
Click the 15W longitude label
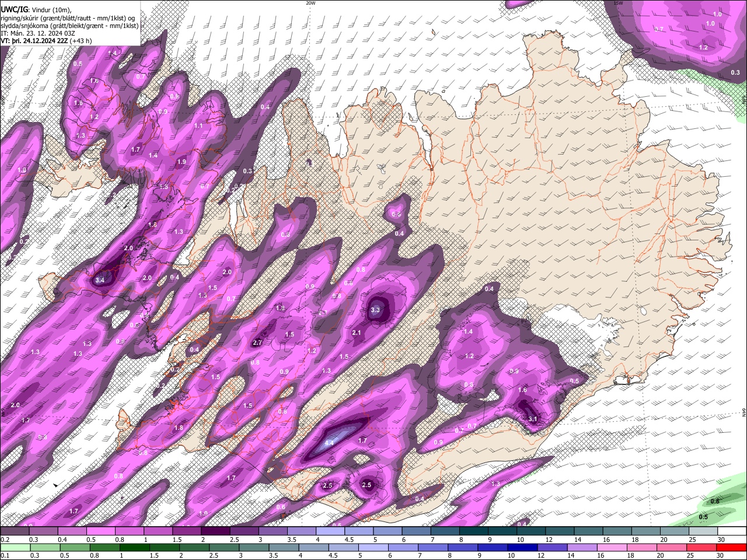tap(619, 3)
